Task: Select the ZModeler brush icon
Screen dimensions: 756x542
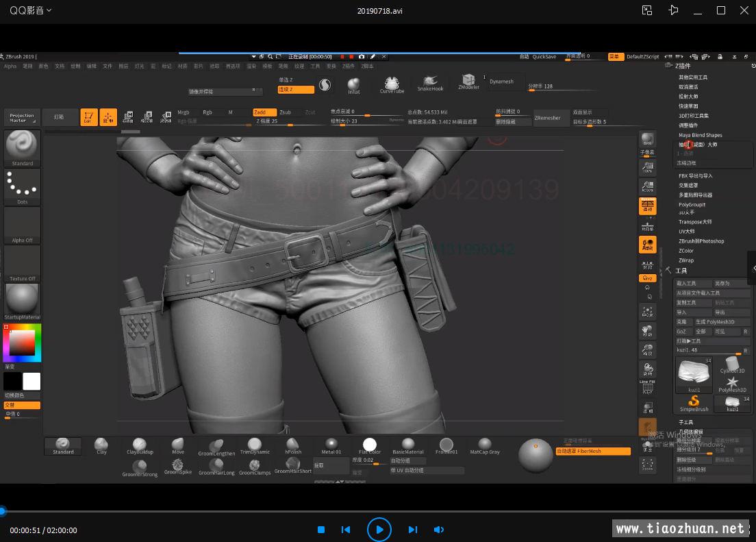Action: (468, 82)
